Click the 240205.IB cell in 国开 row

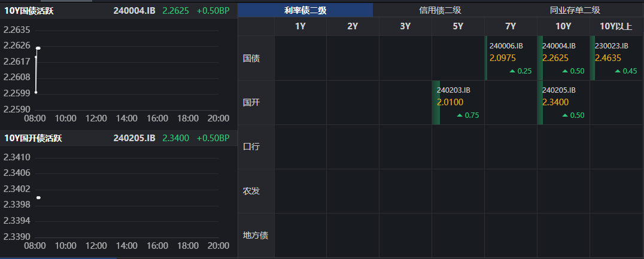coord(563,102)
